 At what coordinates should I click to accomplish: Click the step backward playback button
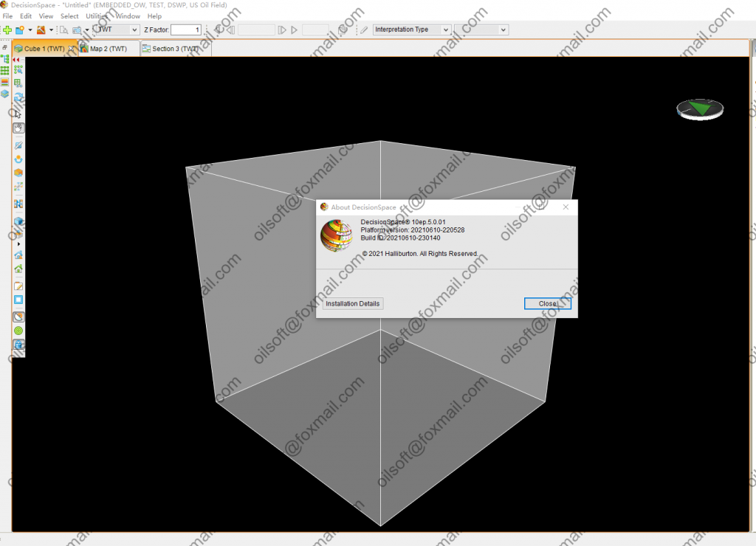[231, 30]
